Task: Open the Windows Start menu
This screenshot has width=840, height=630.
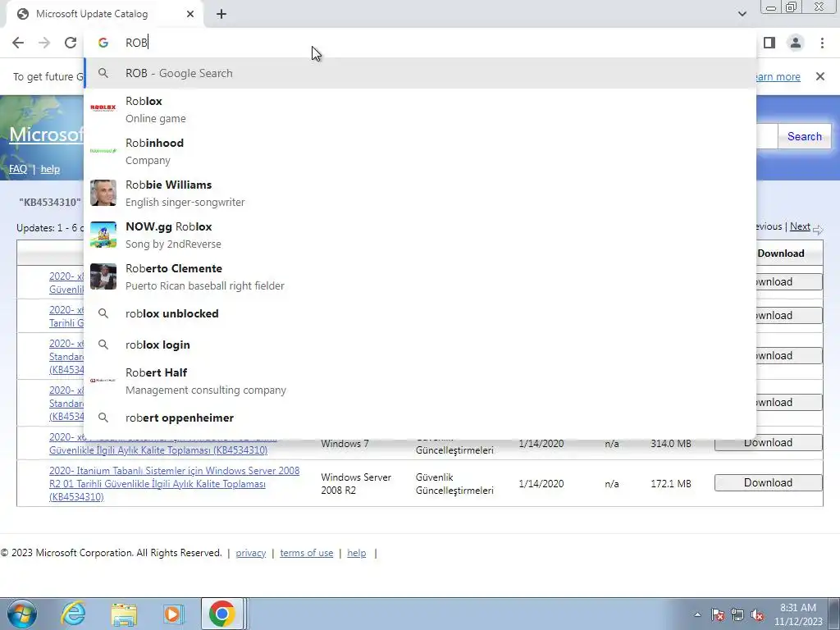Action: (21, 614)
